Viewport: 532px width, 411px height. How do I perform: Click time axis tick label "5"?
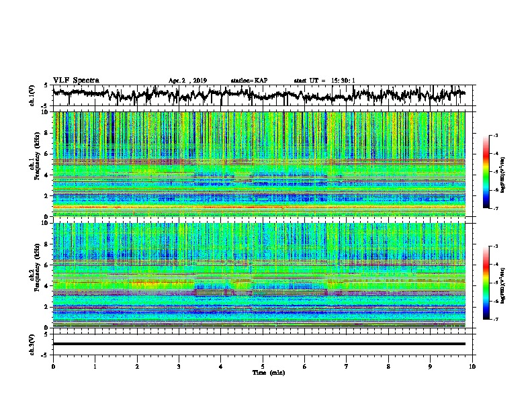pyautogui.click(x=263, y=367)
